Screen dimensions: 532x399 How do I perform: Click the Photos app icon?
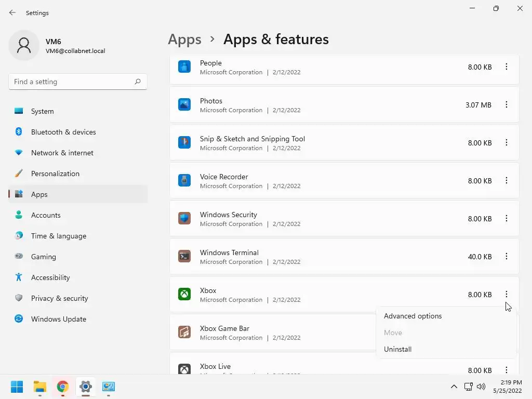(184, 104)
